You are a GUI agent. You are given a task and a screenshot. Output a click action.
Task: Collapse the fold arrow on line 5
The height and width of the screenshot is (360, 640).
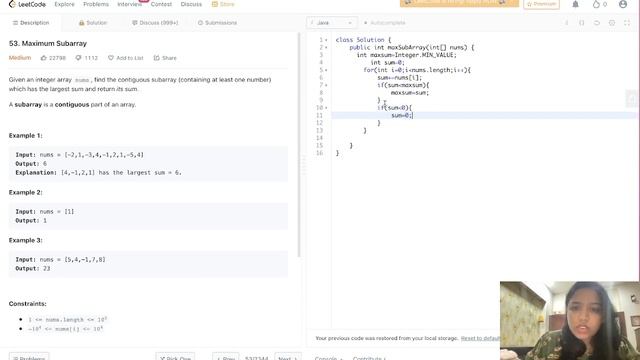[x=326, y=70]
